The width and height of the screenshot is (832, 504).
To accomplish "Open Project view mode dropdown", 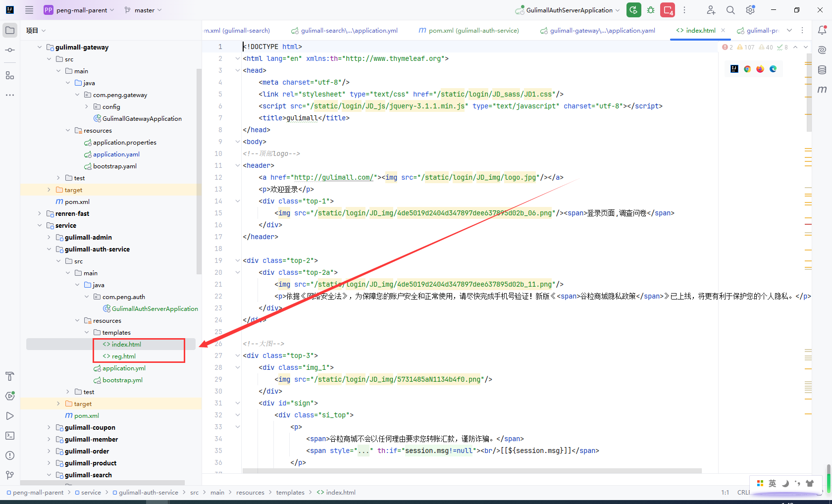I will [36, 30].
